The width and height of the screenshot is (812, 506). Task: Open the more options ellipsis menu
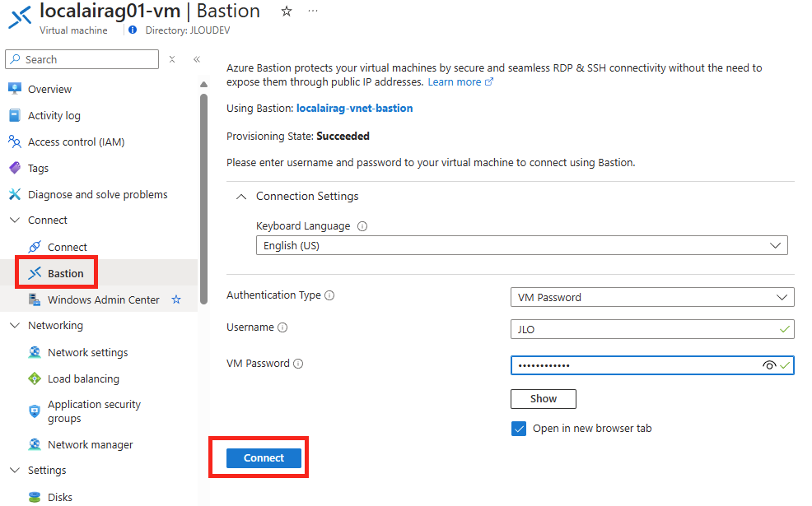pyautogui.click(x=313, y=11)
